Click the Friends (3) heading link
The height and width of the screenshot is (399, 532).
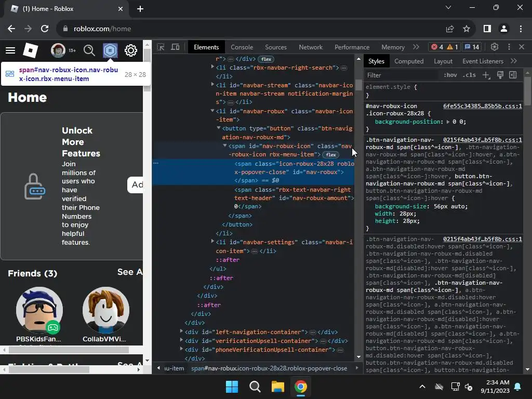(33, 273)
